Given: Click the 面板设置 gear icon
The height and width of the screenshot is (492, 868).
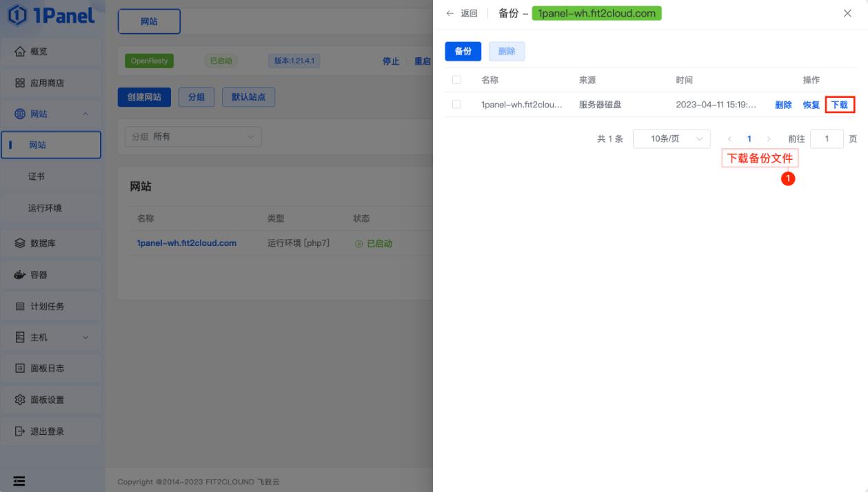Looking at the screenshot, I should [x=20, y=400].
